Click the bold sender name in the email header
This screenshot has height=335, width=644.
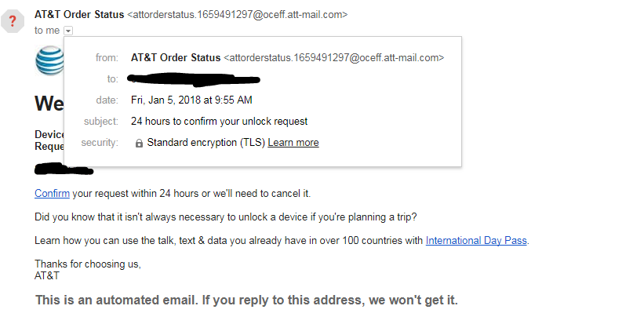(79, 14)
